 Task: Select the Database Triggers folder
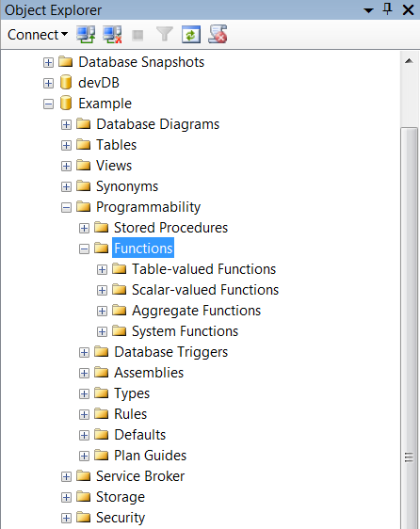tap(171, 352)
